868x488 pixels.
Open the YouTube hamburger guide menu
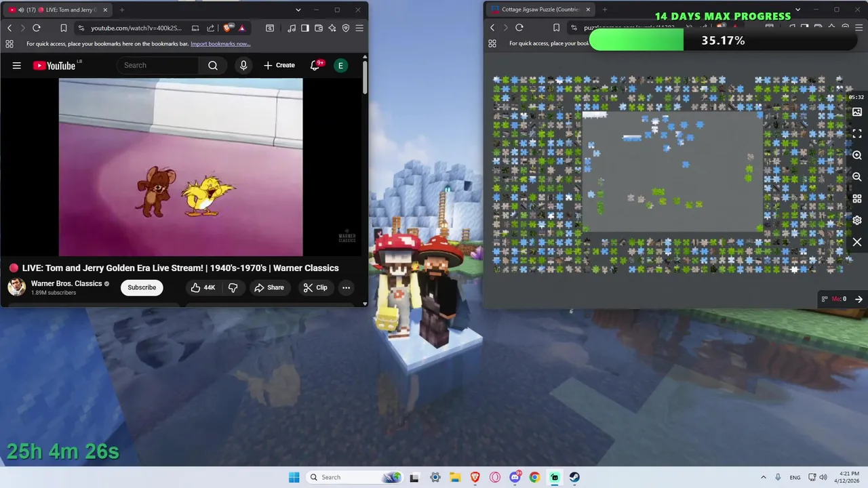(17, 65)
